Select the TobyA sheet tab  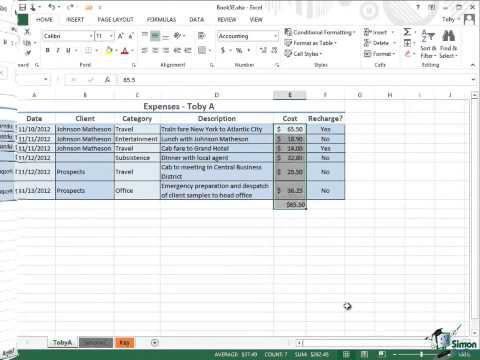coord(62,342)
